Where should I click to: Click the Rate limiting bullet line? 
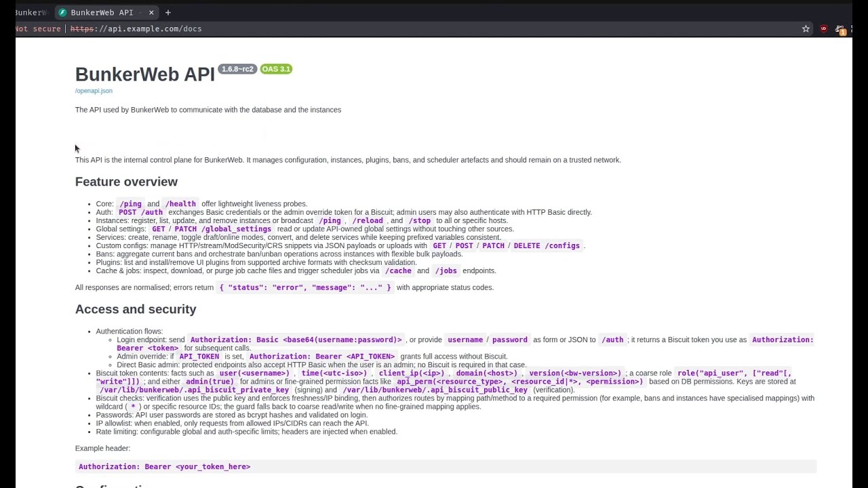pyautogui.click(x=246, y=432)
